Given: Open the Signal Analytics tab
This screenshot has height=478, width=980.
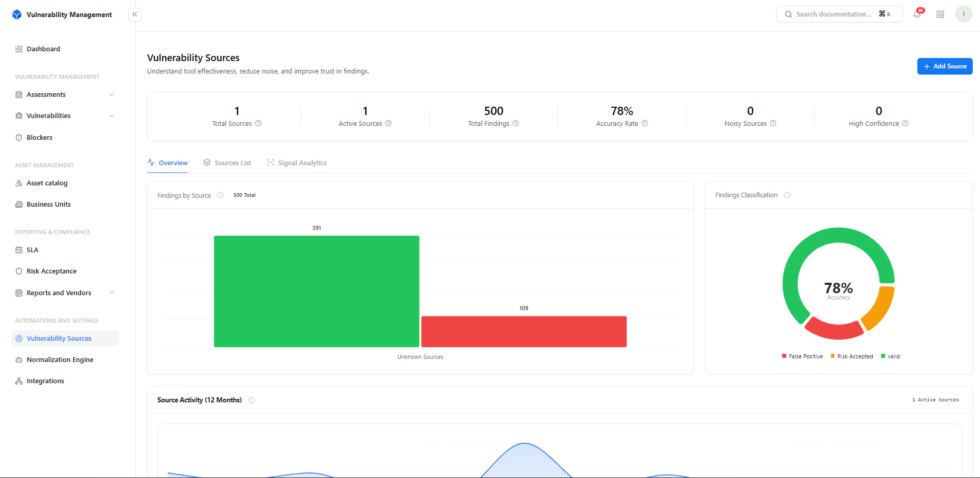Looking at the screenshot, I should tap(297, 163).
